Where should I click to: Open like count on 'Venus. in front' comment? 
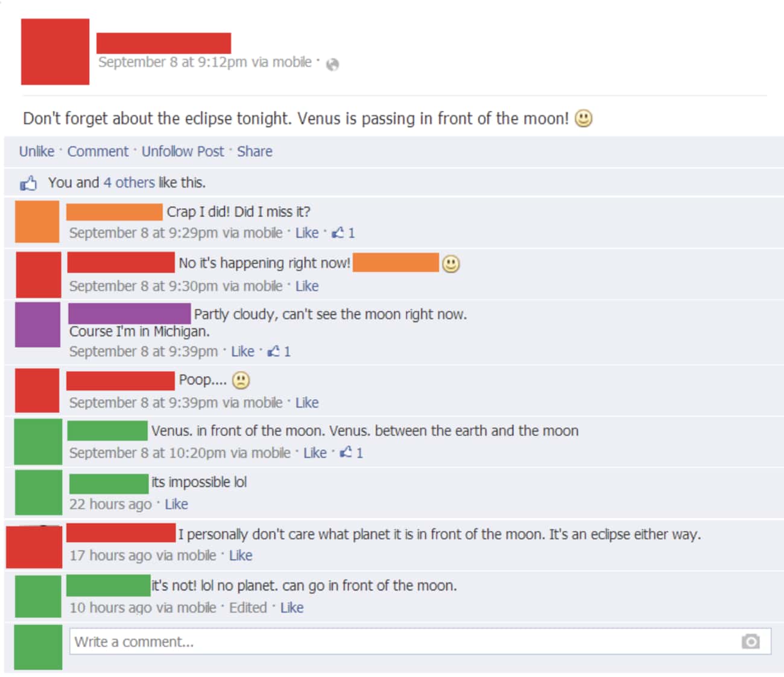coord(352,453)
